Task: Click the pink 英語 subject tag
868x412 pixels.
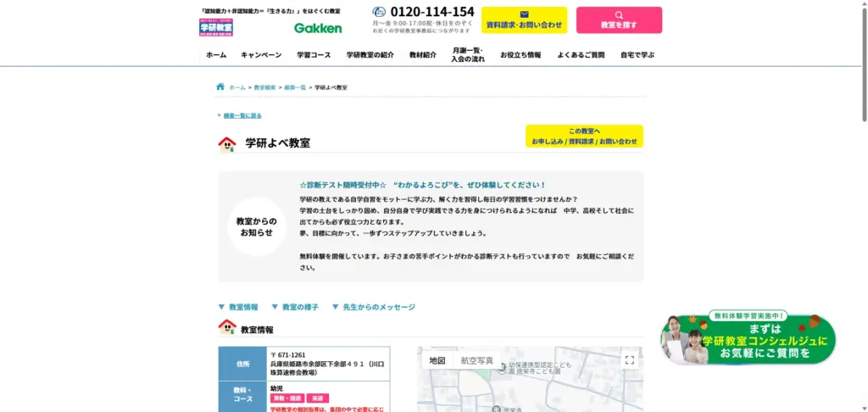Action: tap(318, 398)
